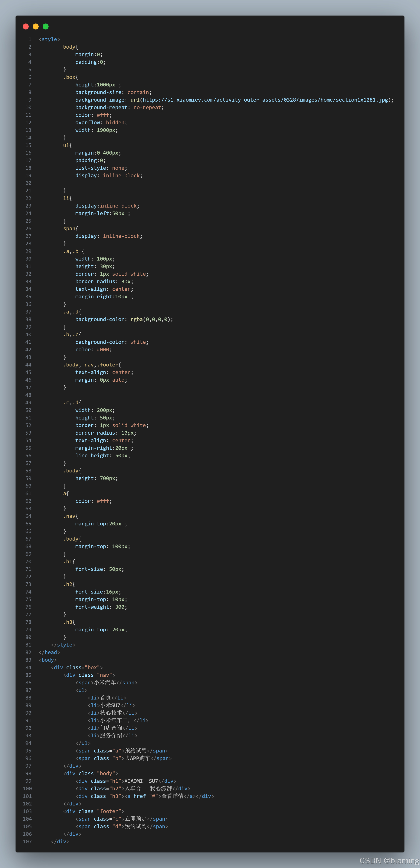Click line number 1 in gutter
The height and width of the screenshot is (868, 420).
point(30,39)
